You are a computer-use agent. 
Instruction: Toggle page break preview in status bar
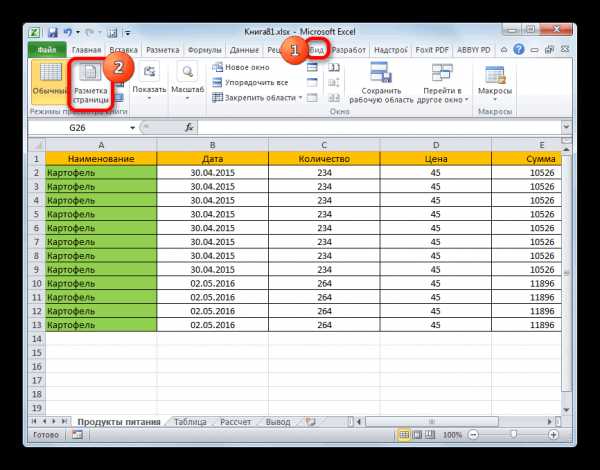[x=430, y=434]
